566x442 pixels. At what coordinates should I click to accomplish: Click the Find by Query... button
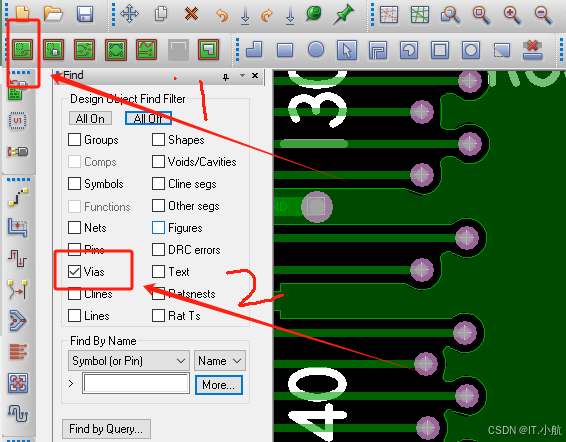coord(106,429)
